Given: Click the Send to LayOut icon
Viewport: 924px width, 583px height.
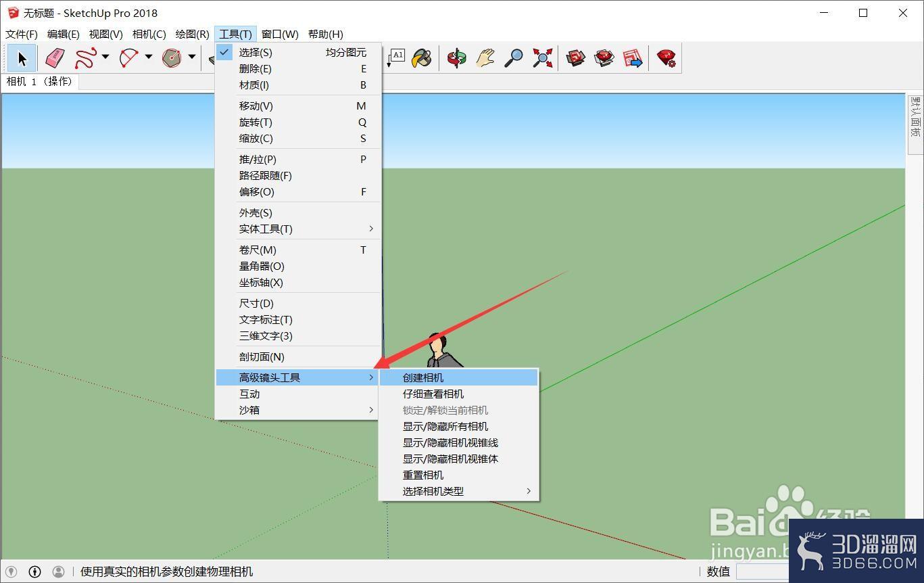Looking at the screenshot, I should coord(633,58).
